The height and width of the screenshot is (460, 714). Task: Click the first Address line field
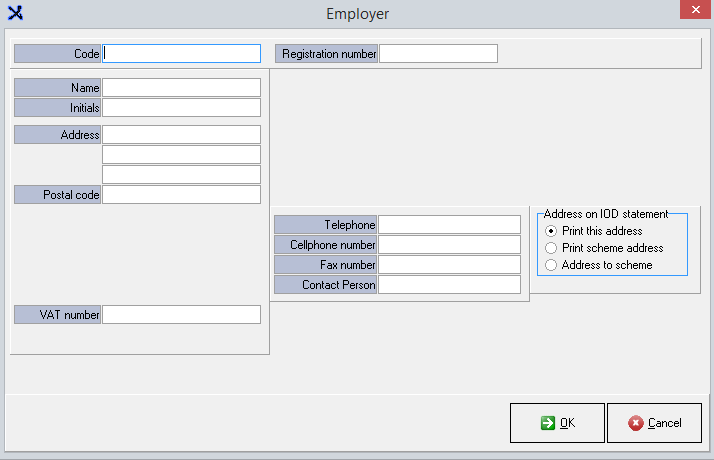tap(182, 135)
